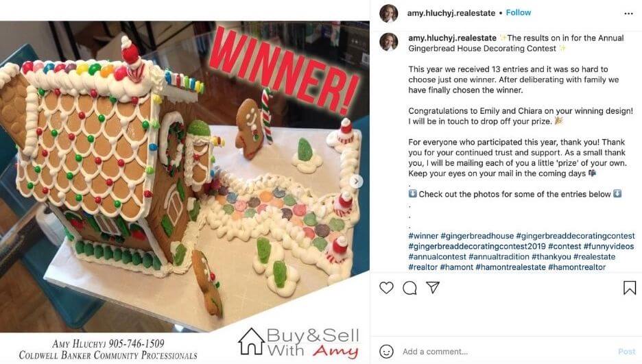Open caption author's avatar
The image size is (642, 364).
pyautogui.click(x=388, y=42)
